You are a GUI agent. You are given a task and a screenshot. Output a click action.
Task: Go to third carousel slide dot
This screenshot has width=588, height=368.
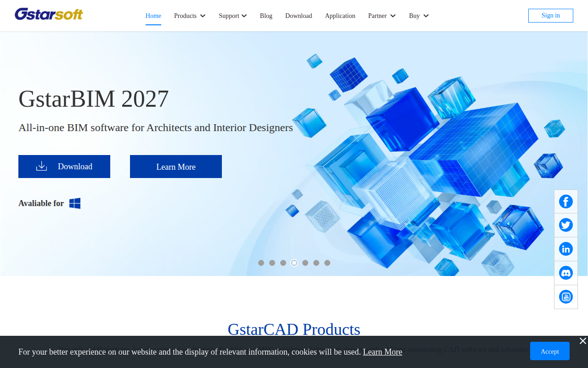click(283, 263)
